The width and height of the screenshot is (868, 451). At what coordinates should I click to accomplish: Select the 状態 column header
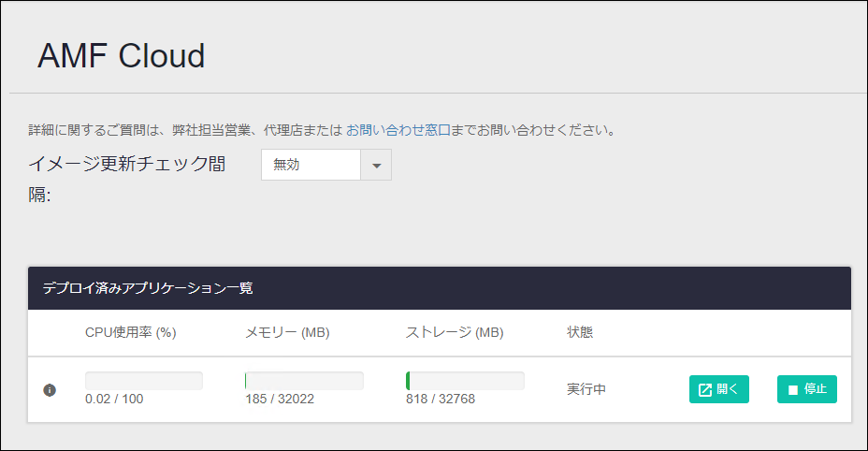[580, 332]
